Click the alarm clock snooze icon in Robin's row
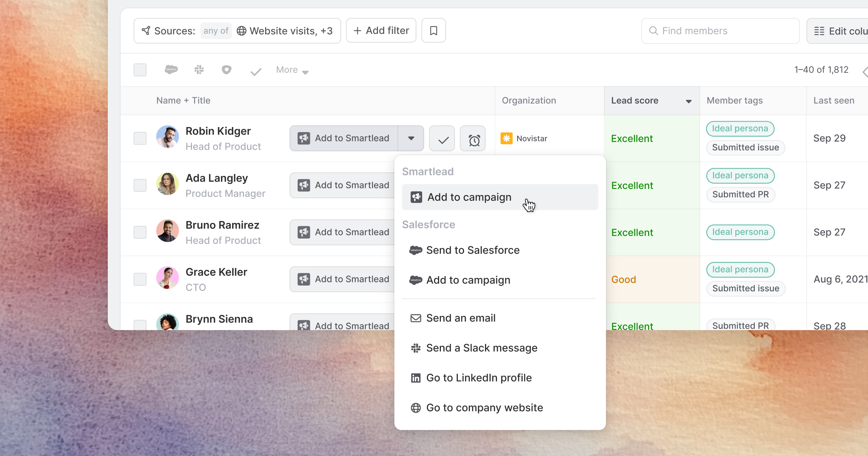The image size is (868, 456). click(x=473, y=138)
